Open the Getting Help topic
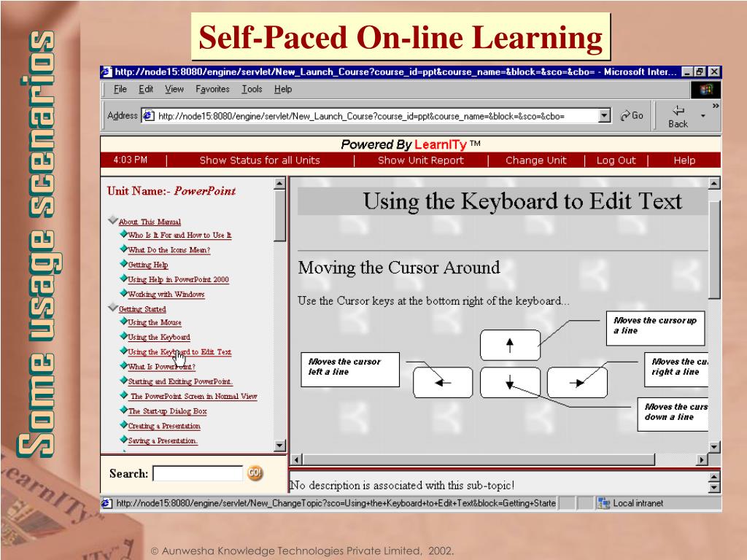Screen dimensions: 747x560 coord(147,265)
